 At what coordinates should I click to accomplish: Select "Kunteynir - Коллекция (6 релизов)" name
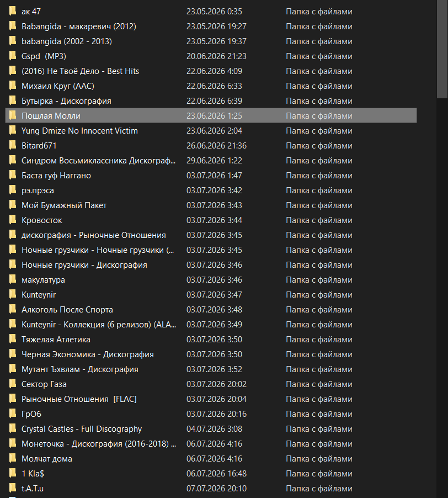[99, 325]
